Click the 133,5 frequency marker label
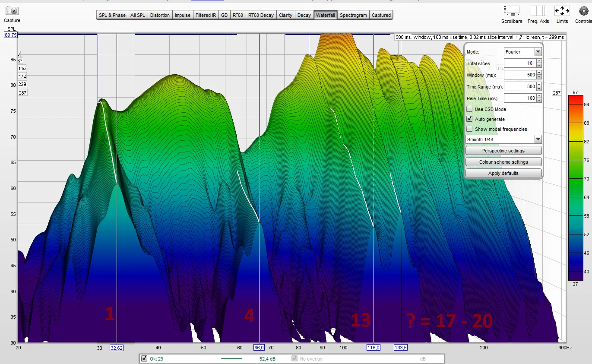The height and width of the screenshot is (364, 592). pyautogui.click(x=401, y=348)
